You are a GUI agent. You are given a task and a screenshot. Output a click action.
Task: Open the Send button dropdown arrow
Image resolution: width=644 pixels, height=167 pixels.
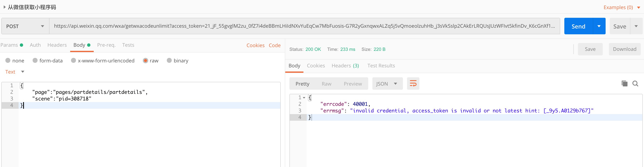click(599, 26)
